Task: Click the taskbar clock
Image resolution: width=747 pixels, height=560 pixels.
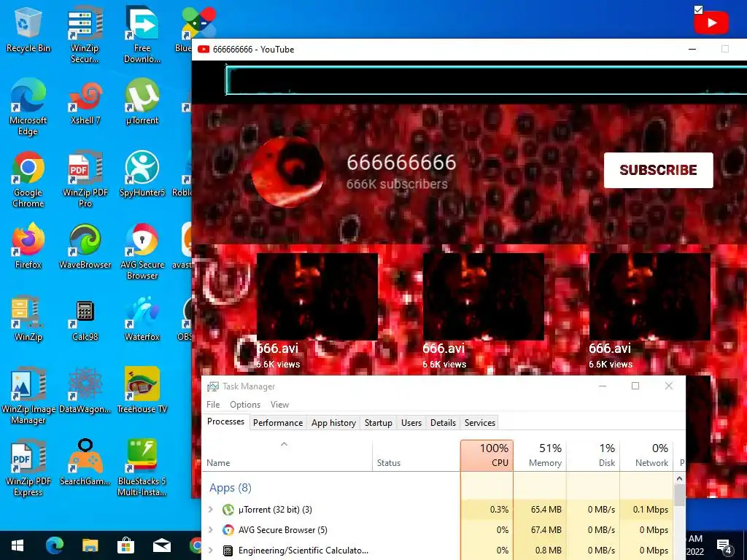Action: 695,545
